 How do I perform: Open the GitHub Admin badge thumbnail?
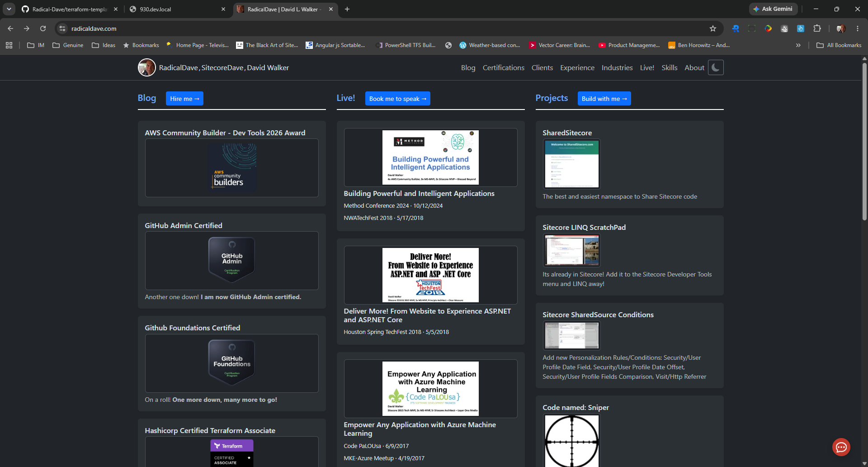tap(231, 260)
